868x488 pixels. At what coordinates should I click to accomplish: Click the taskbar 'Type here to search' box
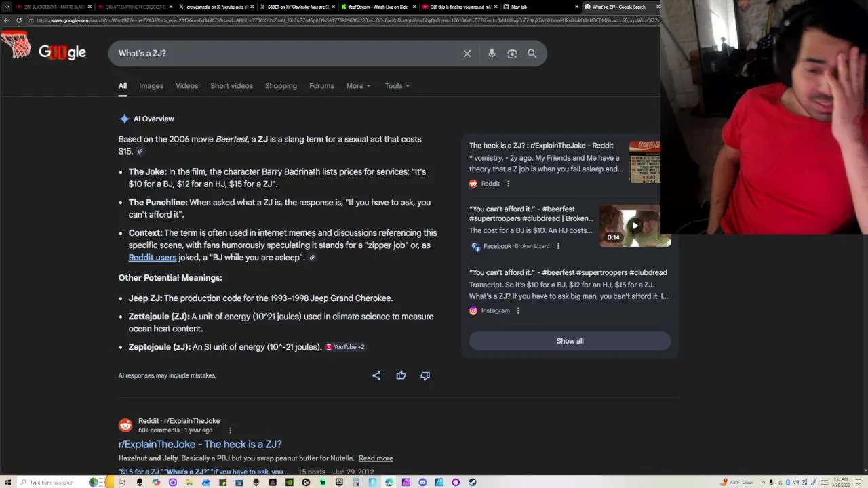click(x=53, y=482)
